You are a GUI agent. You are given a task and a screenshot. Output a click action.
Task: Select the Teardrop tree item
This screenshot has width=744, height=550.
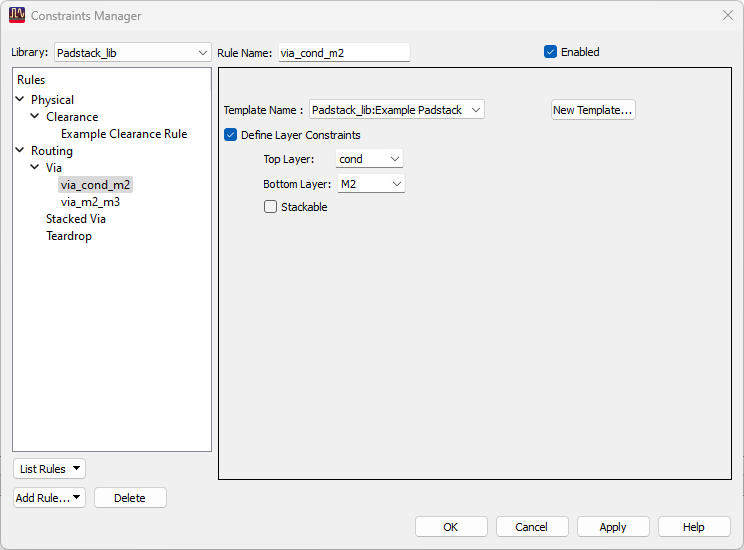69,236
